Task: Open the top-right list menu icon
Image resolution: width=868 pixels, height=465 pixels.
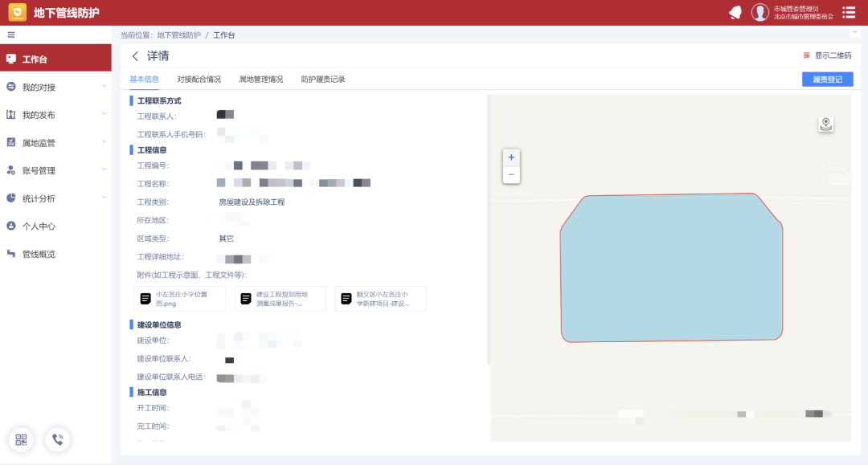Action: [848, 12]
